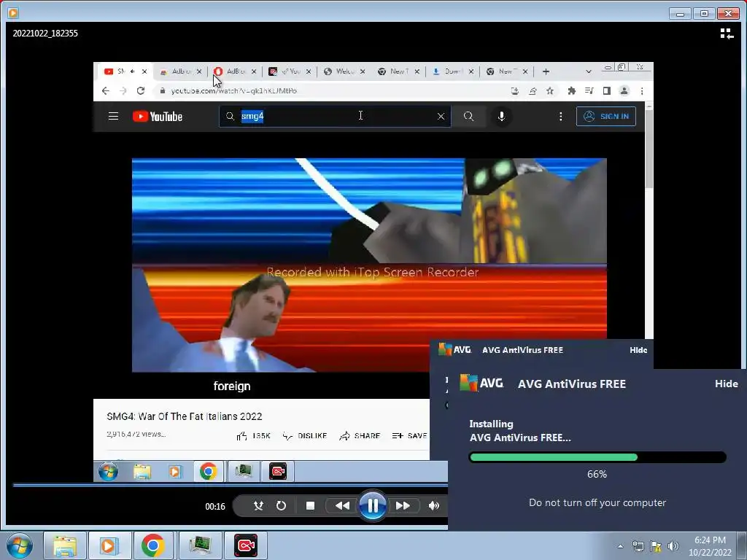Show hidden system tray icons

point(620,546)
